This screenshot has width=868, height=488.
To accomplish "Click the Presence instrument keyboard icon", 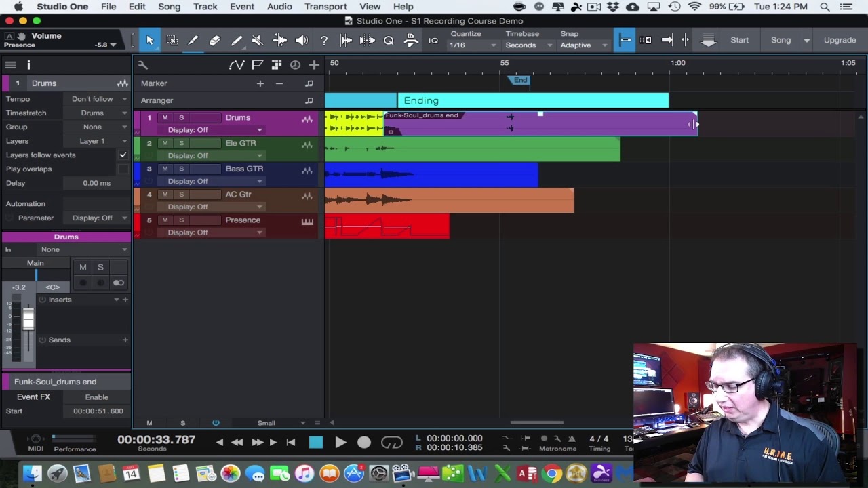I will click(307, 221).
